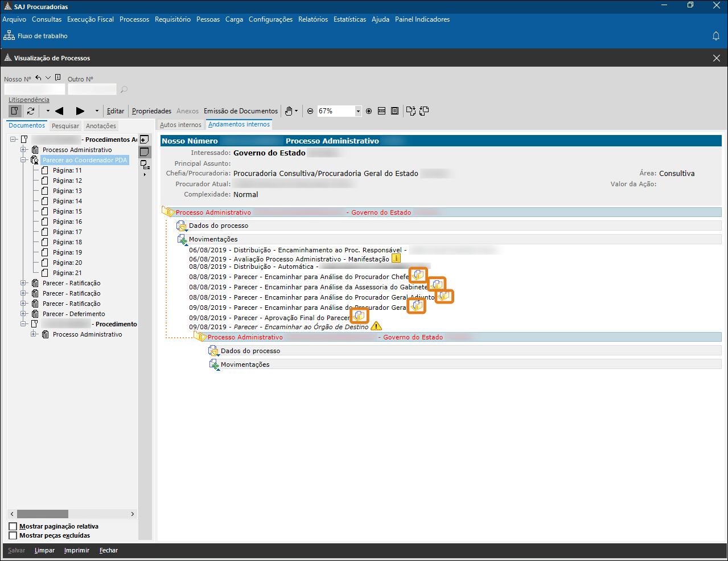Open the Litispendência link
The image size is (728, 561).
point(28,100)
